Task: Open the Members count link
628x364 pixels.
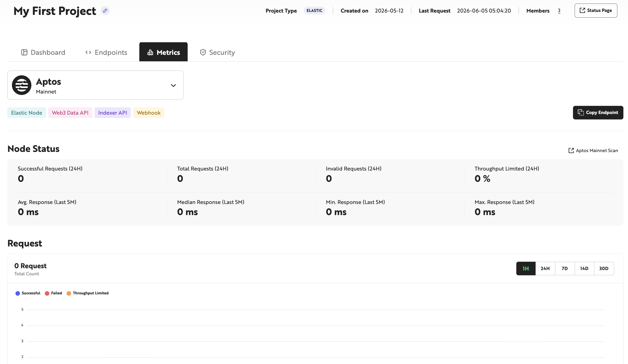Action: 559,11
